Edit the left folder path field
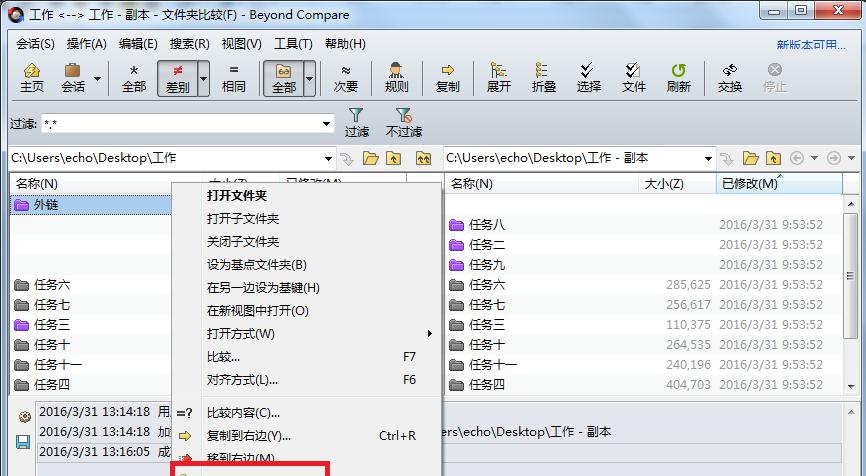 165,158
